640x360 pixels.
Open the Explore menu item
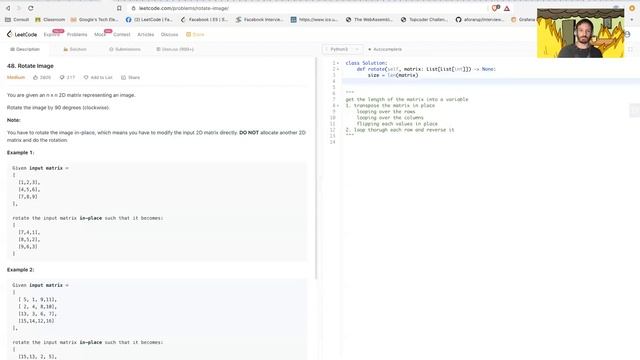[x=51, y=35]
